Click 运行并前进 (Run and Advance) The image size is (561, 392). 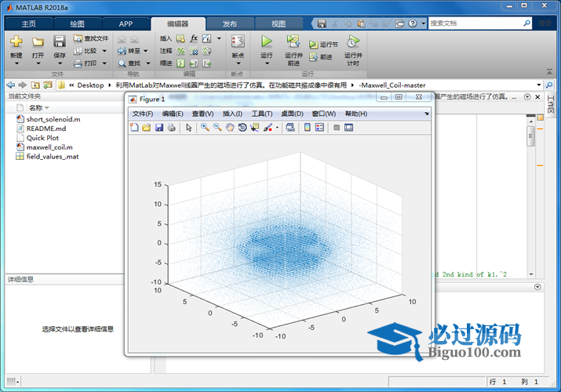click(x=293, y=50)
